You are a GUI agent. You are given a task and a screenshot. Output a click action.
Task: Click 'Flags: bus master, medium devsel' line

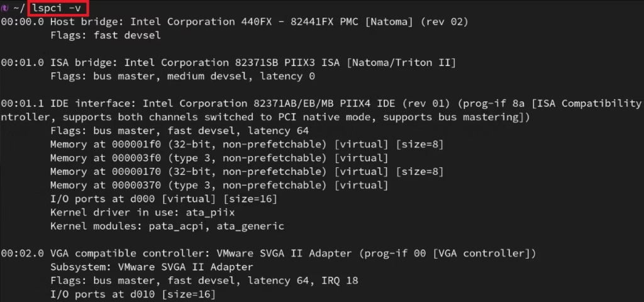point(182,76)
